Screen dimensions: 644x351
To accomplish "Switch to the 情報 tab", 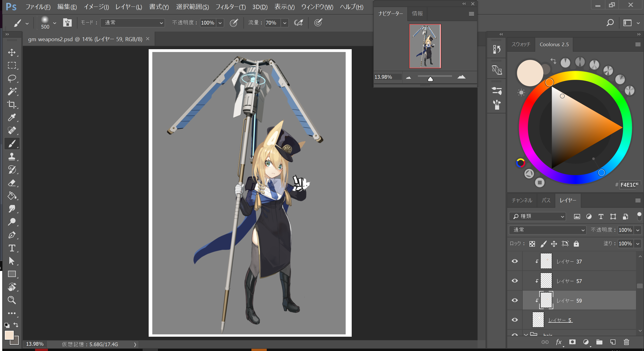I will [417, 14].
